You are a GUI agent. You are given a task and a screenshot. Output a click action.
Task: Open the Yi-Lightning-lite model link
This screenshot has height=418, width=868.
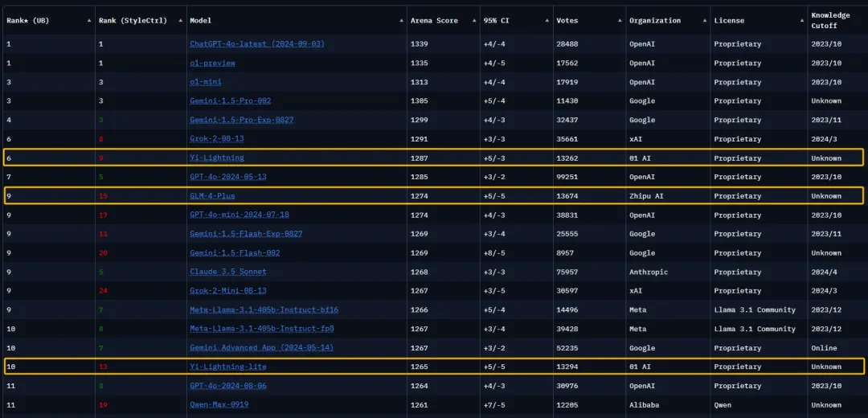pyautogui.click(x=228, y=367)
